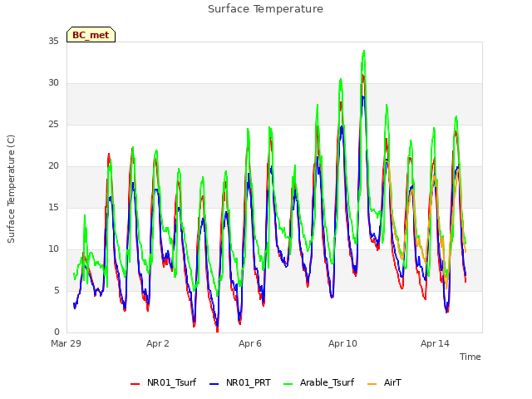
Task: Click the Apr 6 x-axis tick label
Action: pos(250,343)
